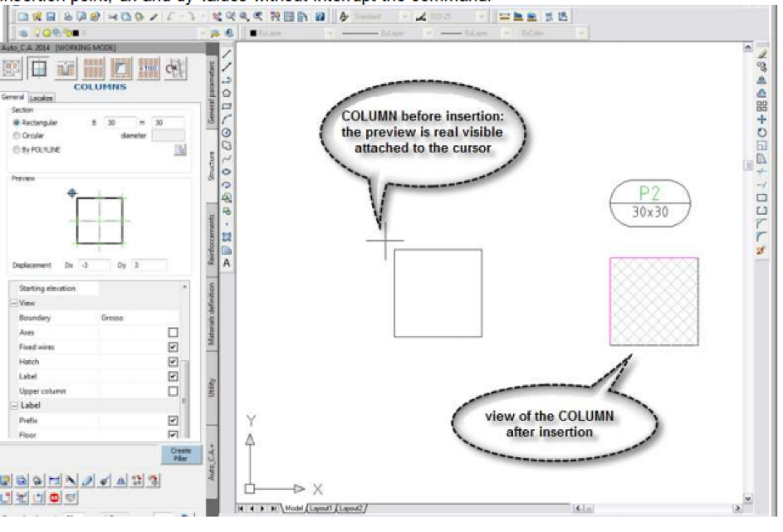Click polyline picker icon beside By POLYLINE
This screenshot has height=532, width=783.
[x=179, y=150]
